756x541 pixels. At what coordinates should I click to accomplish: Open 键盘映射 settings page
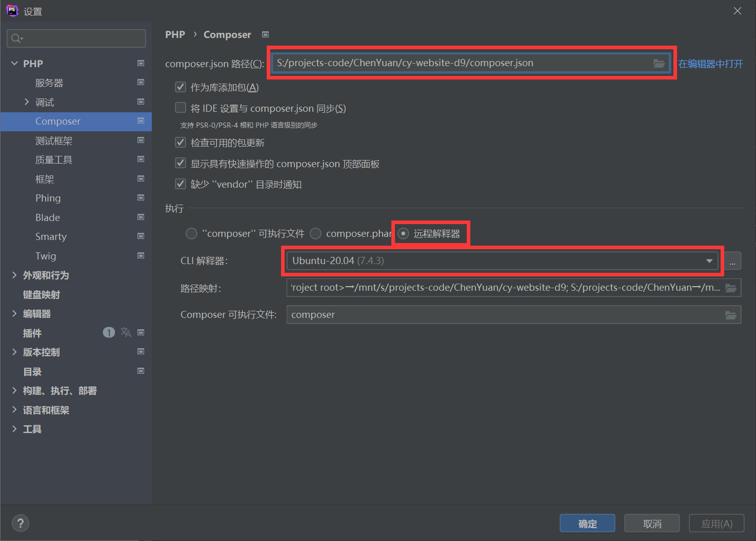(41, 294)
